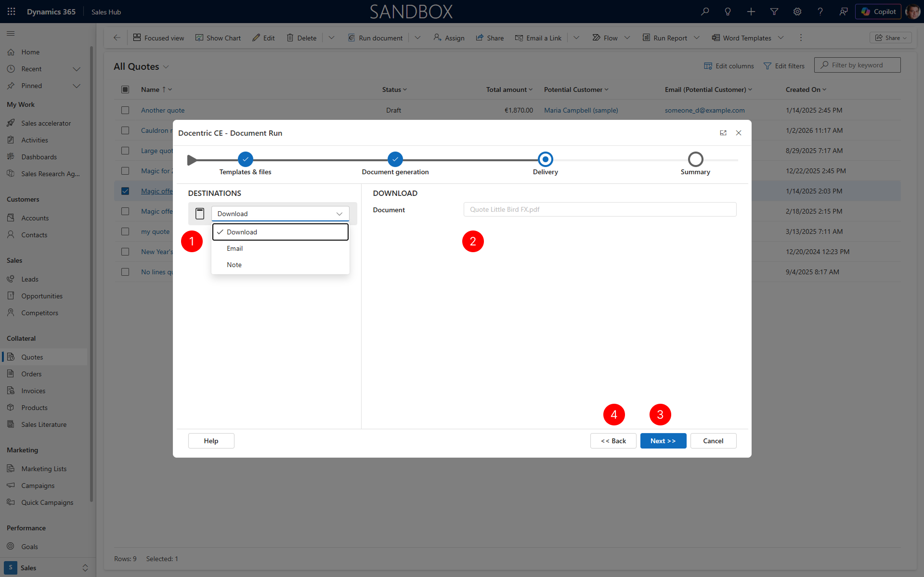Go to Templates & files wizard step
The image size is (924, 577).
point(246,159)
